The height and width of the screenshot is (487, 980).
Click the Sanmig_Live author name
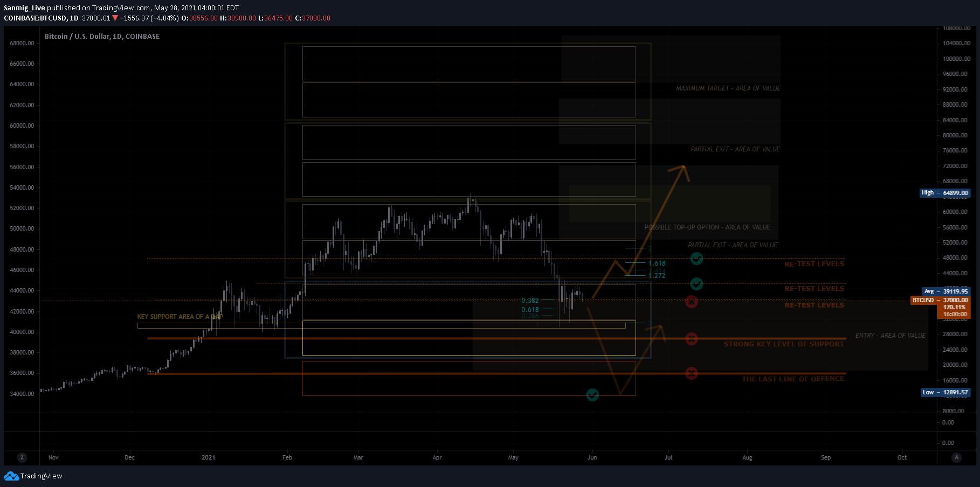coord(24,8)
